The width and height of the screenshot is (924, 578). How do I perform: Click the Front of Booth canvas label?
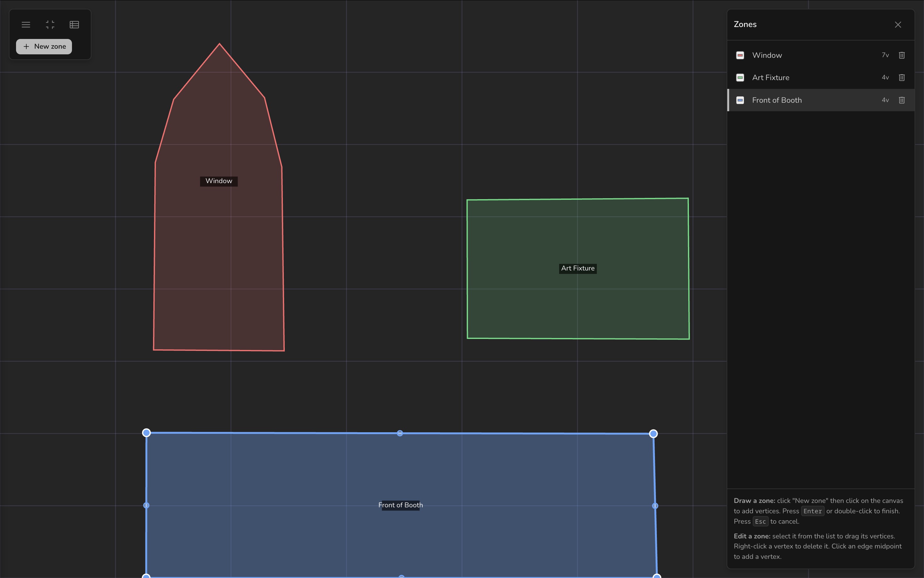[400, 505]
